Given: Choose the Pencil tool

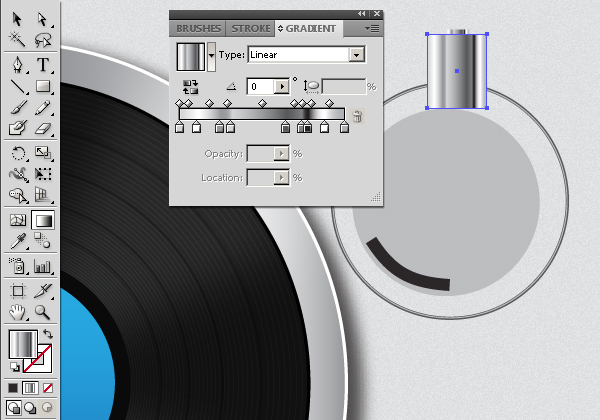Looking at the screenshot, I should coord(42,107).
